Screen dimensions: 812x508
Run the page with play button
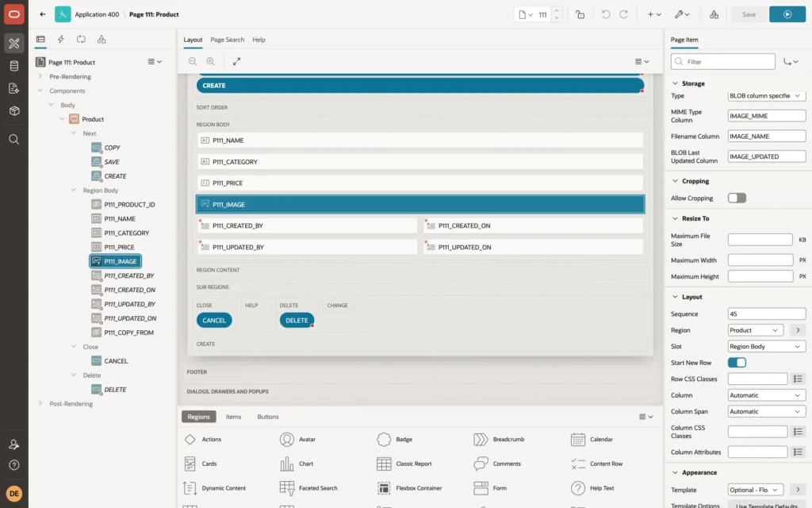787,14
